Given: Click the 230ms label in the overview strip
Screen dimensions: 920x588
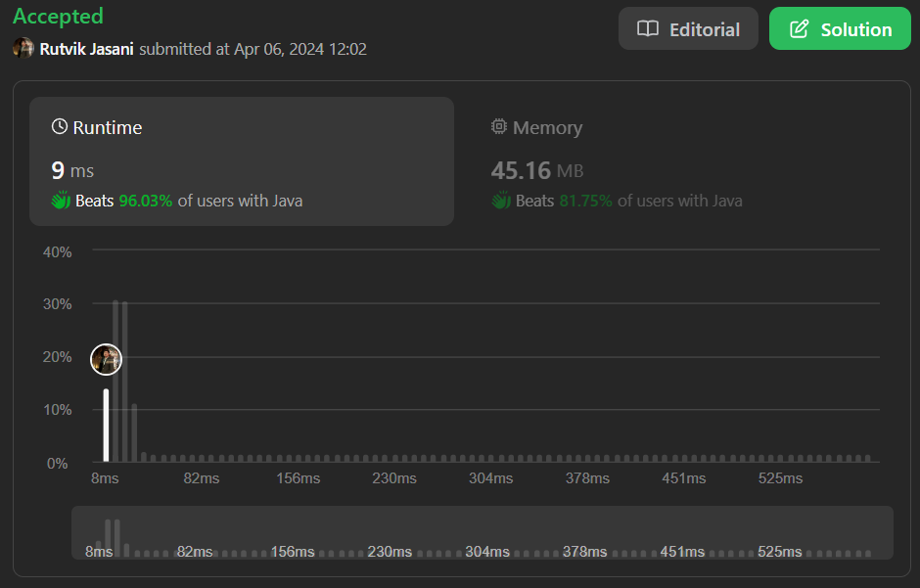Looking at the screenshot, I should point(390,552).
